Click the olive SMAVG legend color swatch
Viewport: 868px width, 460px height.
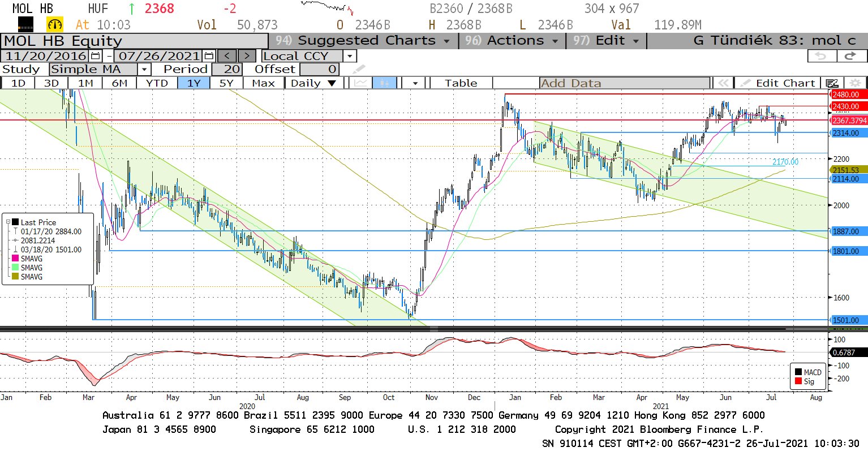point(16,277)
